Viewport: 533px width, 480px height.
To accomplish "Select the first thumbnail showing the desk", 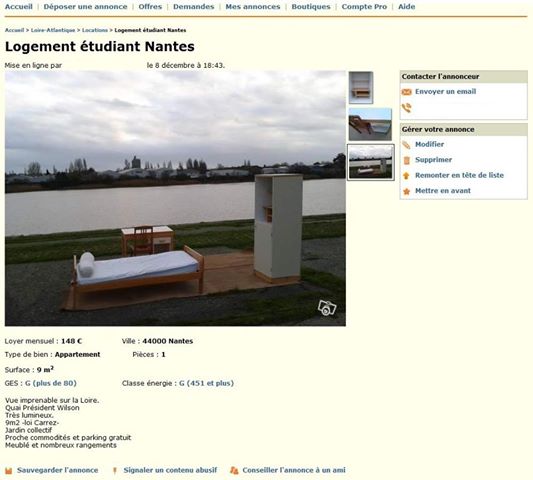I will [x=361, y=88].
